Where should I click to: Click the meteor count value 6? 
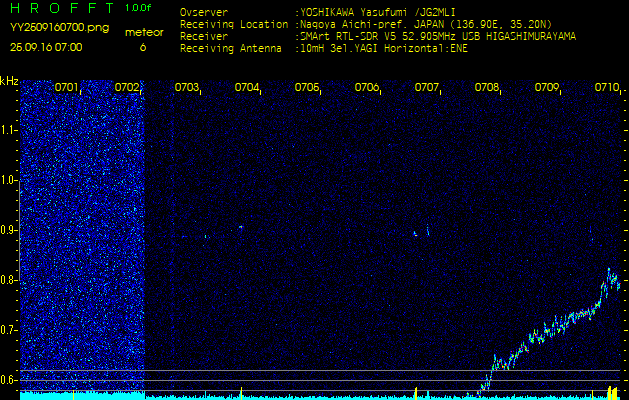143,47
